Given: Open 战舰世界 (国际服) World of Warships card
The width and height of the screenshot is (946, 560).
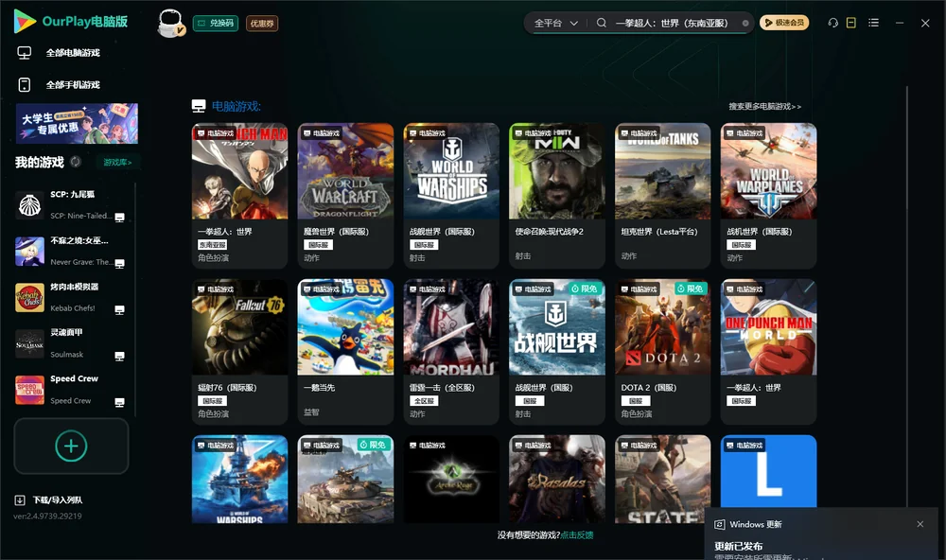Looking at the screenshot, I should [451, 196].
